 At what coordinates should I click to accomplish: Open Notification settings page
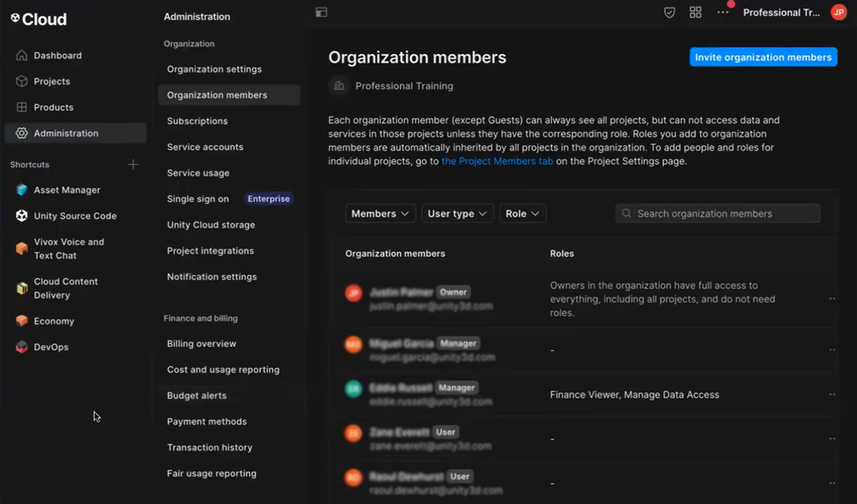pyautogui.click(x=212, y=277)
